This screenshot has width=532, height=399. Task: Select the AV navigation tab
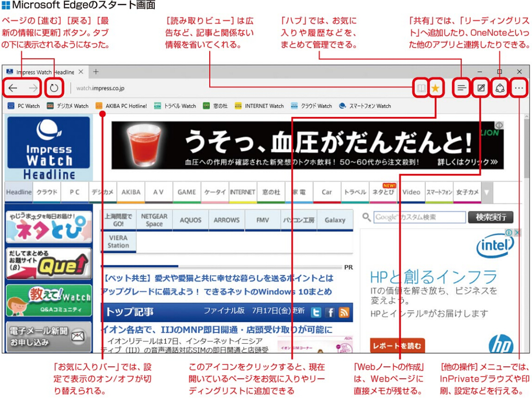[159, 192]
